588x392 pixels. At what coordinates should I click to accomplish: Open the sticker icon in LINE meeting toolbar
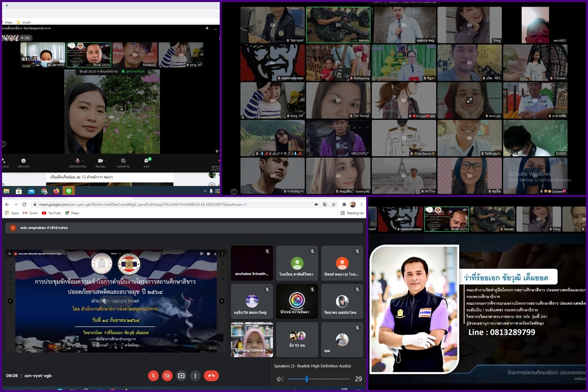tap(23, 160)
